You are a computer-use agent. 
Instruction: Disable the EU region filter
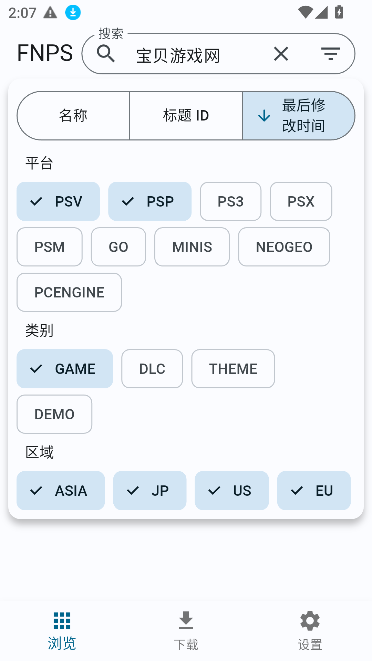(x=314, y=490)
